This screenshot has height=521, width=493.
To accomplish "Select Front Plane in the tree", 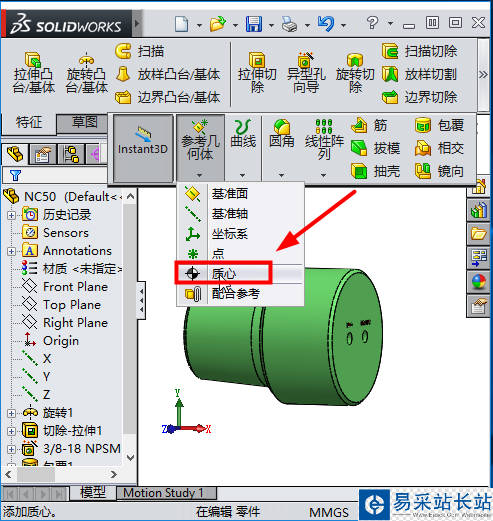I will (x=75, y=287).
